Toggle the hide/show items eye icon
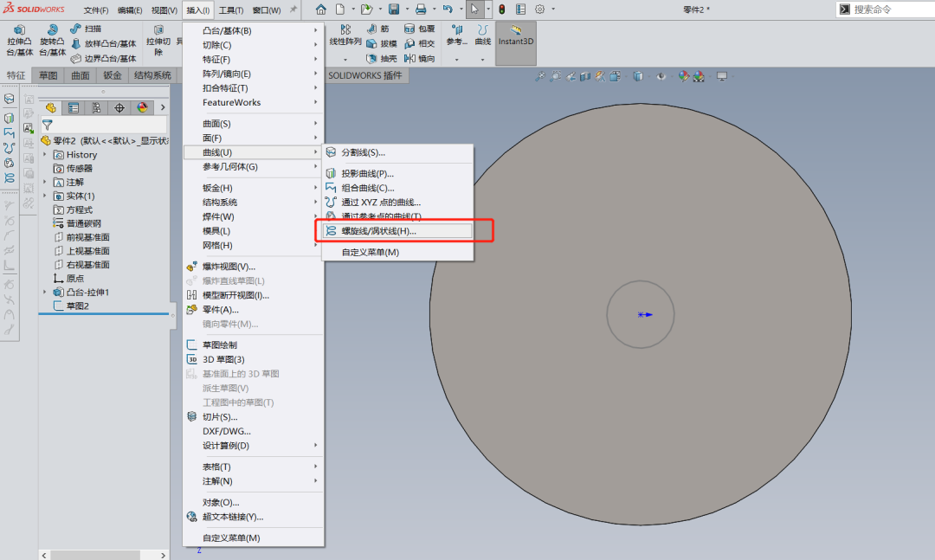935x560 pixels. (661, 76)
